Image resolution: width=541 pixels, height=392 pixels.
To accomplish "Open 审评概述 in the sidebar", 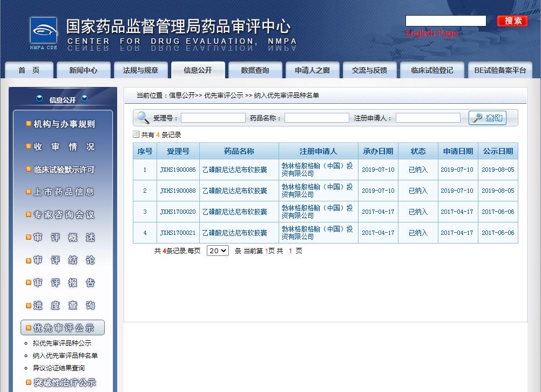I will [64, 238].
